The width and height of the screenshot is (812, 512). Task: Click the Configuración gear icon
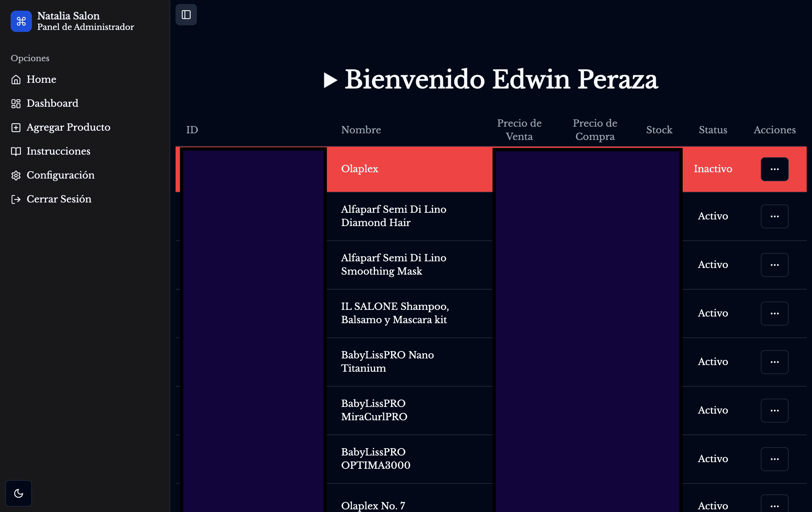(x=16, y=175)
